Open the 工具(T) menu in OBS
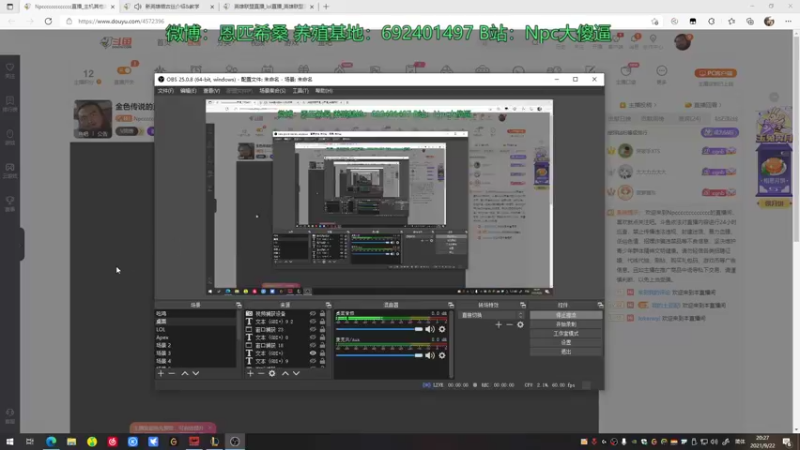Viewport: 800px width, 450px height. coord(301,91)
